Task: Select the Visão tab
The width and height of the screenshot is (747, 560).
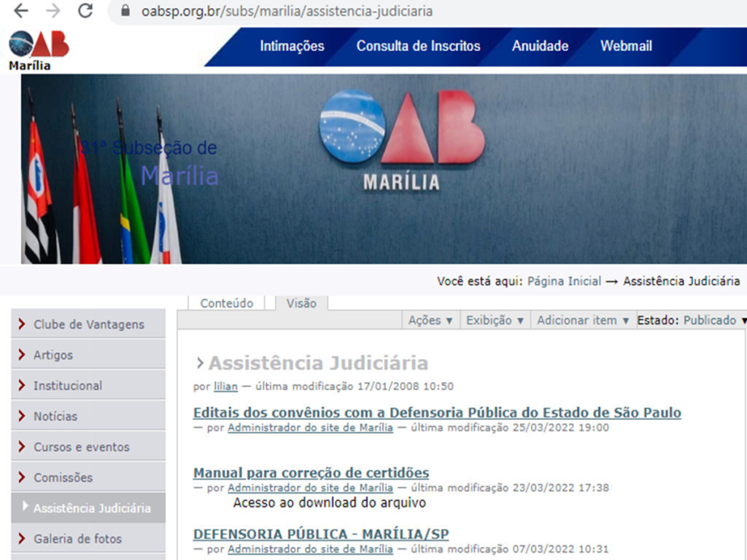Action: pyautogui.click(x=301, y=303)
